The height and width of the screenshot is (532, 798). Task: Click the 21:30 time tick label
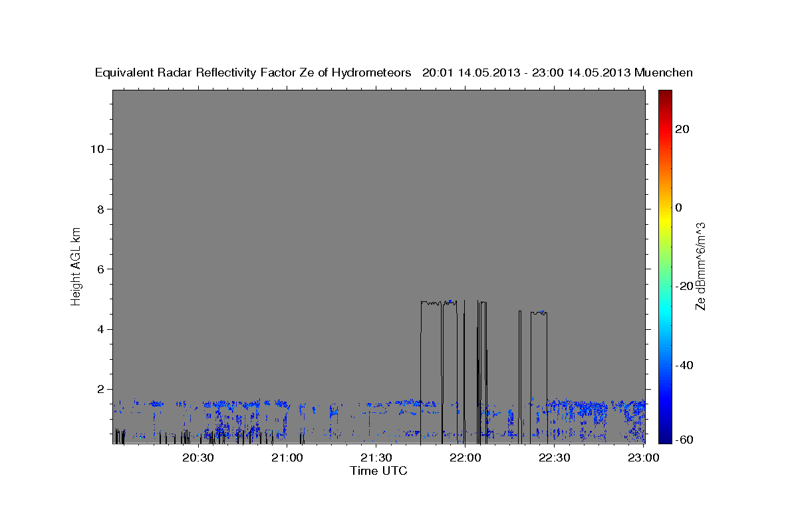pos(376,458)
